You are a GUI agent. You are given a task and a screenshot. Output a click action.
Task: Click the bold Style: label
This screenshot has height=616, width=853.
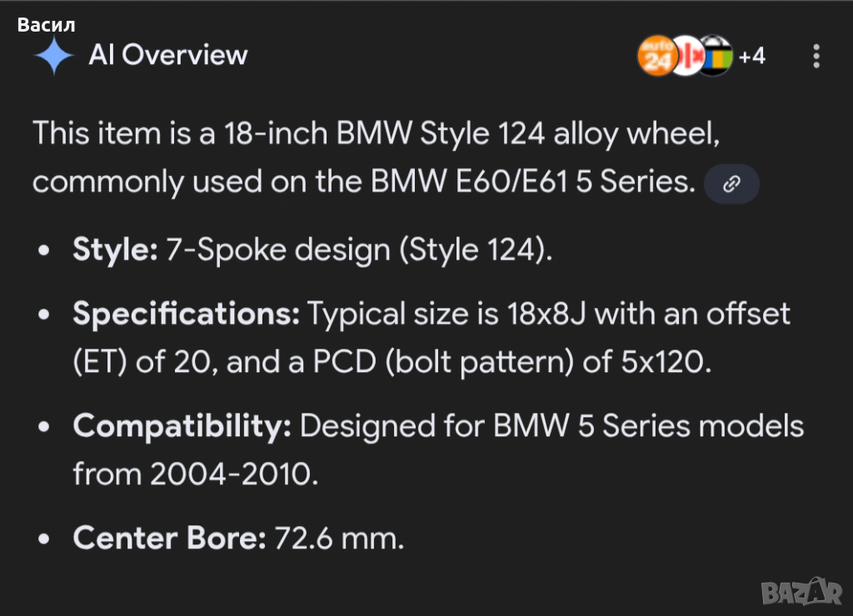(115, 250)
